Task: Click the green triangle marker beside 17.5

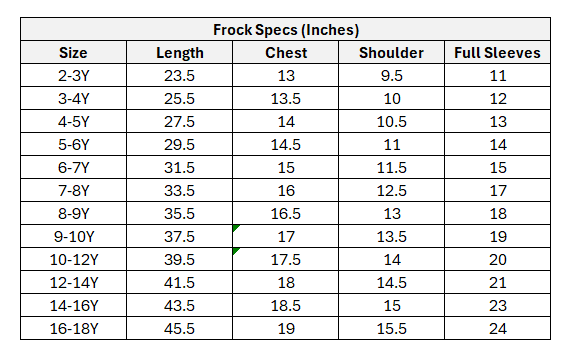Action: (x=236, y=251)
